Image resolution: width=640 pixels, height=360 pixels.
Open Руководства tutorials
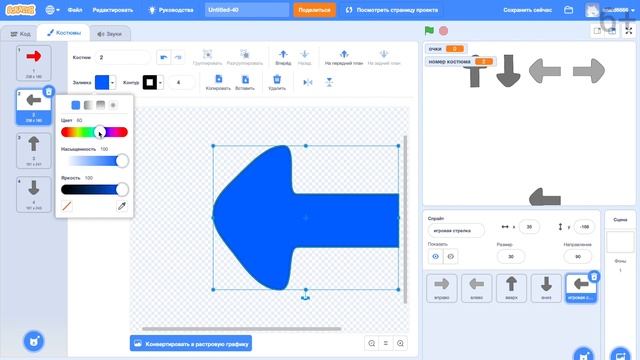click(171, 10)
